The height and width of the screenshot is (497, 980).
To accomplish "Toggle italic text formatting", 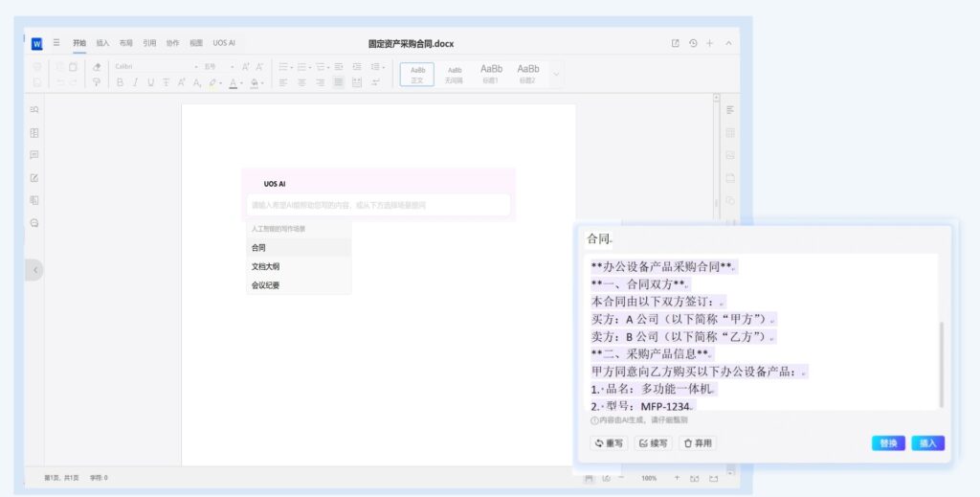I will pyautogui.click(x=135, y=82).
